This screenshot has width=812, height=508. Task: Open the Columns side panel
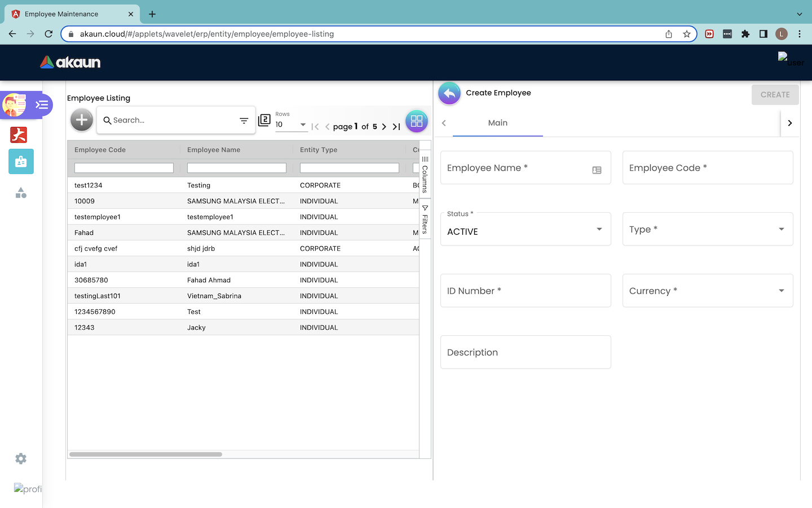425,174
